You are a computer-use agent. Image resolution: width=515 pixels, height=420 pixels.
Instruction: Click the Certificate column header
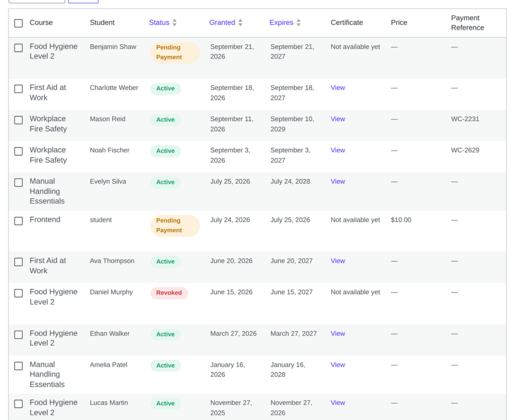point(347,23)
